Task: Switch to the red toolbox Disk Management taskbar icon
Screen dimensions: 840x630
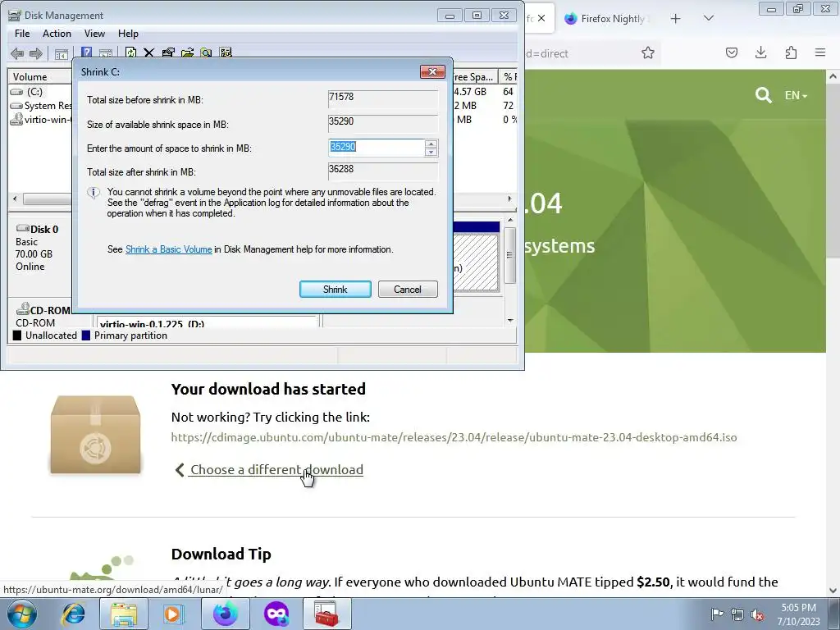Action: tap(326, 614)
